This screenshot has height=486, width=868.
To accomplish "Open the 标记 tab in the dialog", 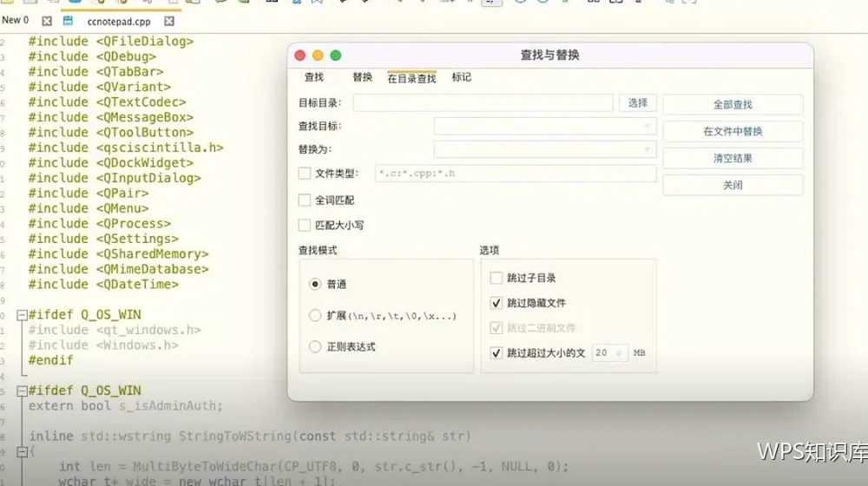I will tap(461, 77).
